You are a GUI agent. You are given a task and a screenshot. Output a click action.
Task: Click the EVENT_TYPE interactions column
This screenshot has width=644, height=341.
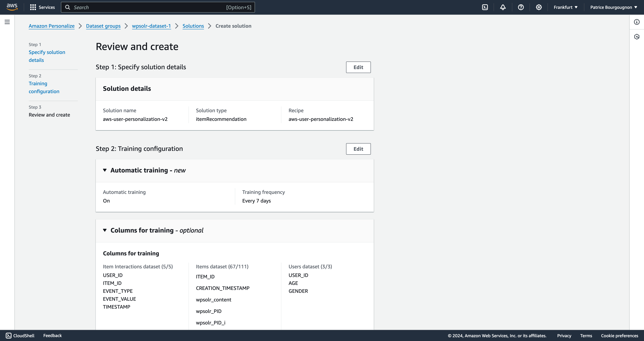(x=118, y=291)
